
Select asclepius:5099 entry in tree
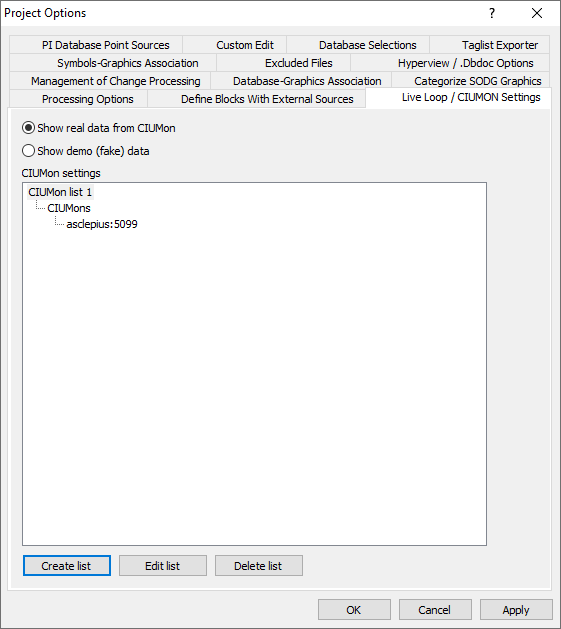coord(102,224)
